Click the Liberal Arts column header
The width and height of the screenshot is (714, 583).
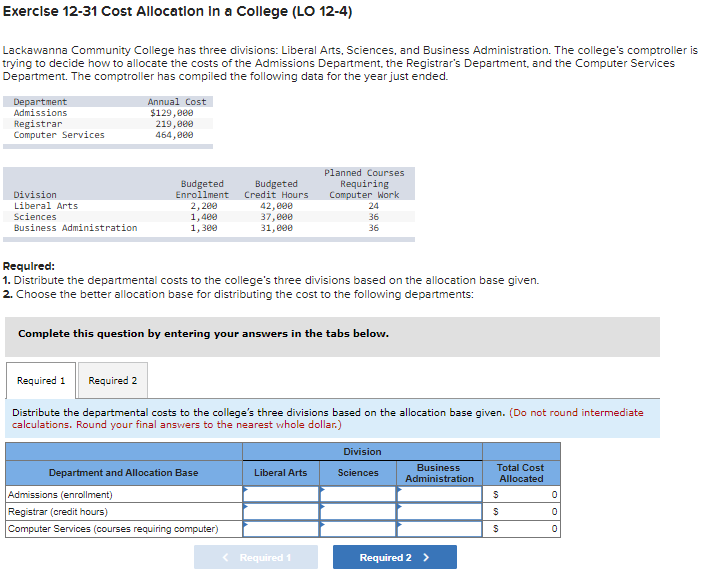click(x=280, y=473)
